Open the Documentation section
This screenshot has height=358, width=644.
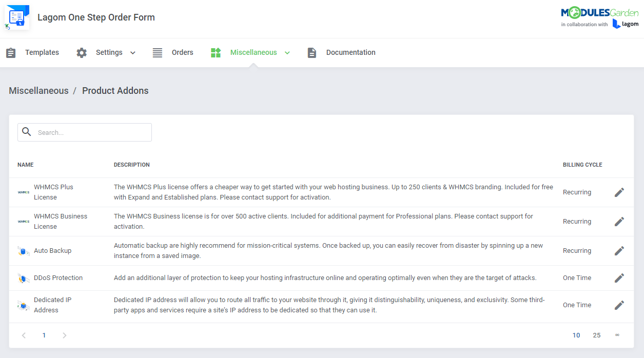[350, 52]
